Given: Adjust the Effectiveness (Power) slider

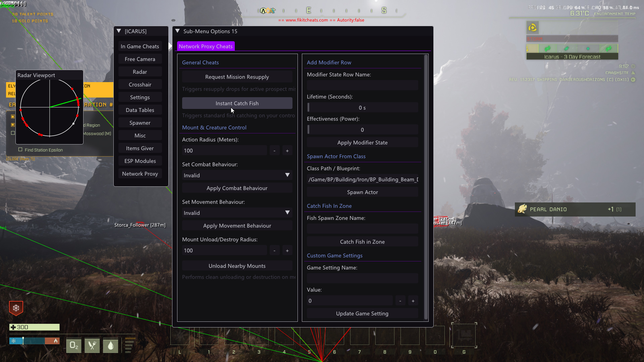Looking at the screenshot, I should click(362, 130).
